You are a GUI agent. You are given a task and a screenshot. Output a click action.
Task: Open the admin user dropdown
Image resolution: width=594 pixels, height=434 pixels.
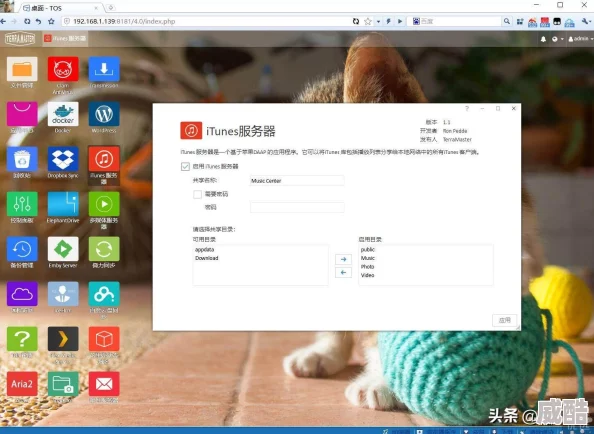(x=580, y=39)
